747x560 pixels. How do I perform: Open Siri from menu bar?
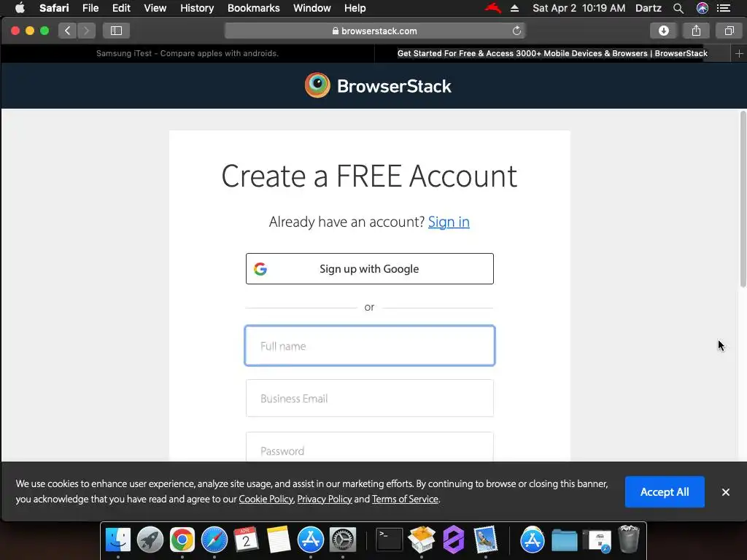pos(703,8)
